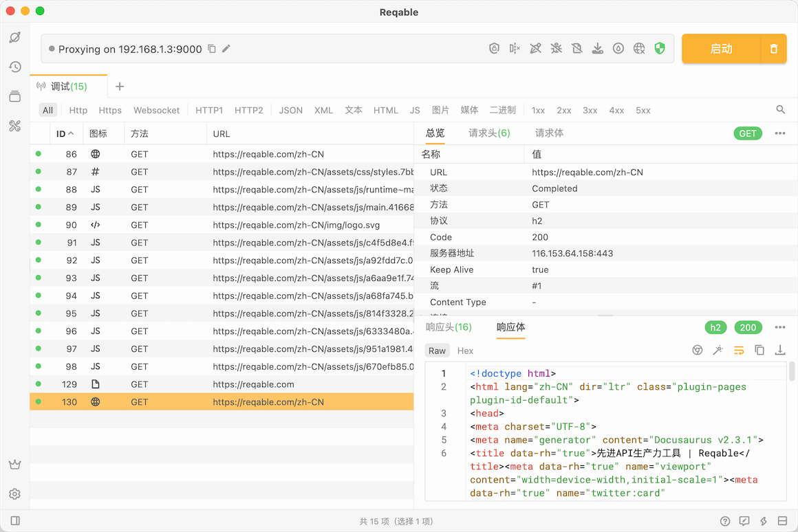The image size is (798, 532).
Task: Click the green security shield icon
Action: (x=660, y=48)
